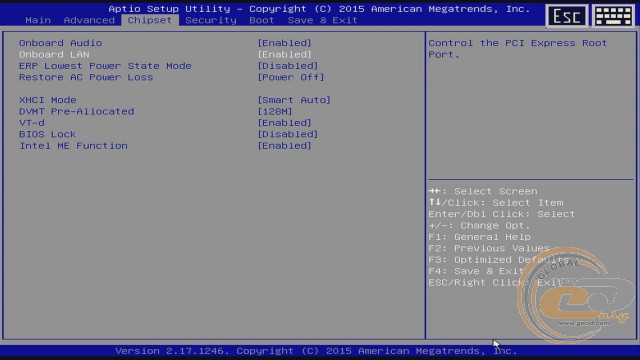Go to the Security tab

point(211,20)
